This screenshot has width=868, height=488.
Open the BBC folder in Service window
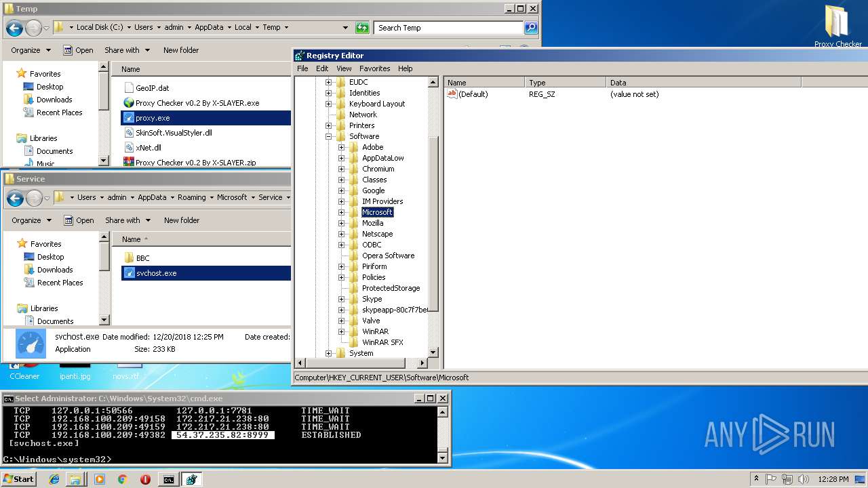142,258
